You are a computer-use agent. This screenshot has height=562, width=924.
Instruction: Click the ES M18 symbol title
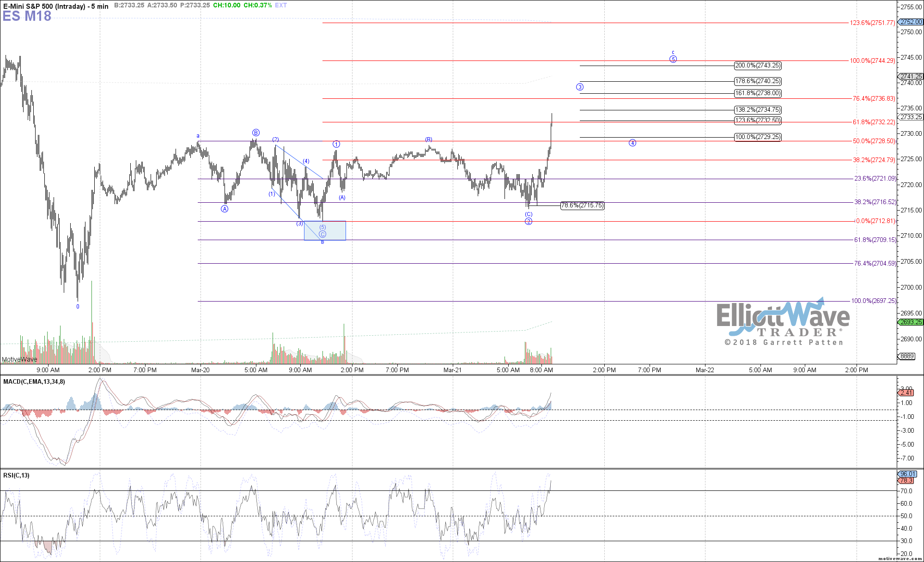coord(27,16)
